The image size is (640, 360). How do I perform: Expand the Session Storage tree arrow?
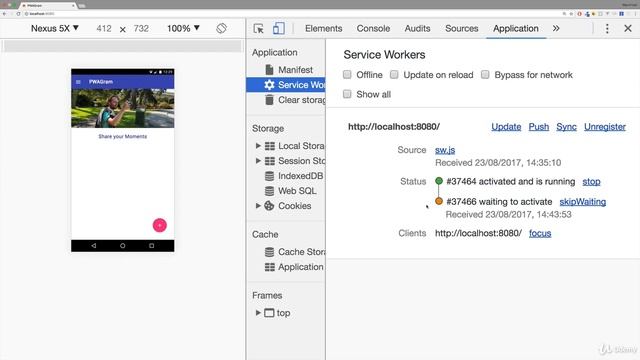258,161
